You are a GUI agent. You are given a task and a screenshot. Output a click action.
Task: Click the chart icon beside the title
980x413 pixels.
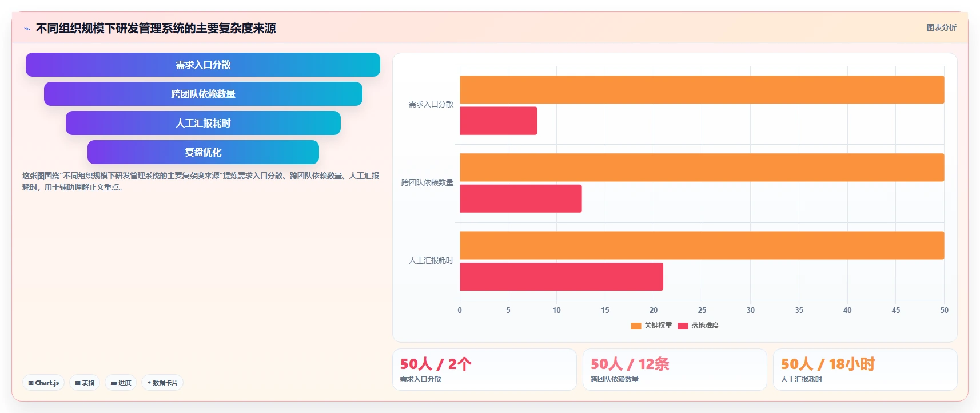coord(27,29)
